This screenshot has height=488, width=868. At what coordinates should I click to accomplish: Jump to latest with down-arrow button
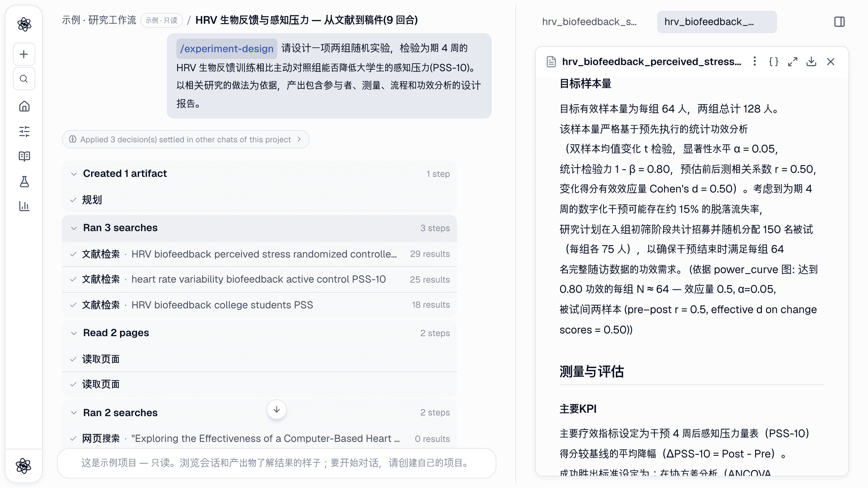[277, 409]
